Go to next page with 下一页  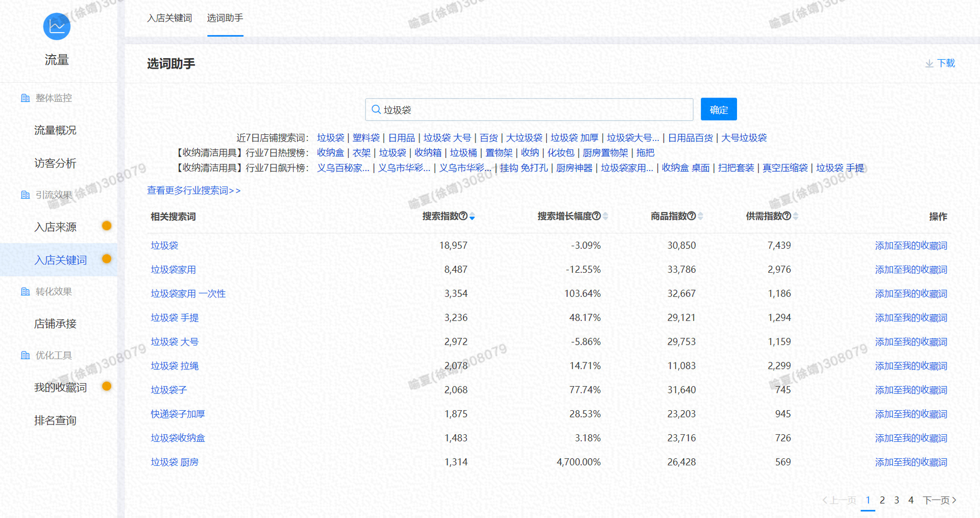click(939, 500)
